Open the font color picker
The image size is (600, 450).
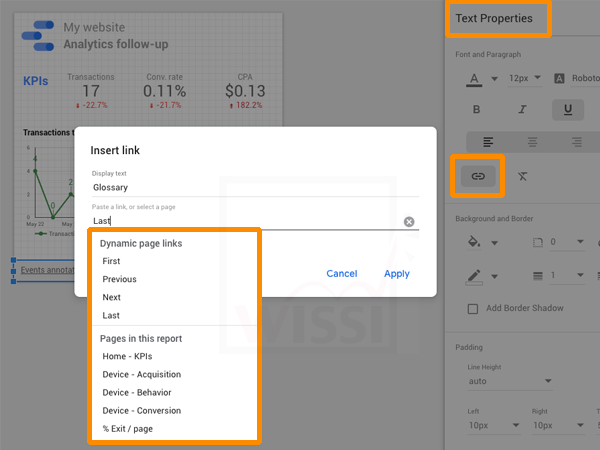click(x=474, y=80)
